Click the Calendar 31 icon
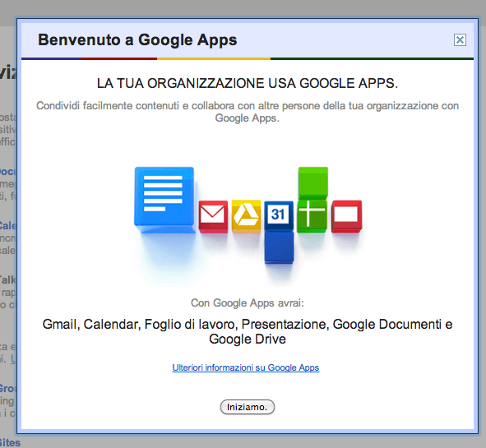Viewport: 486px width, 448px height. tap(279, 215)
